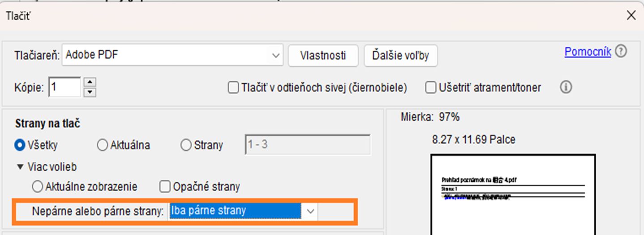Open Ďalšie voľby settings

pos(400,56)
